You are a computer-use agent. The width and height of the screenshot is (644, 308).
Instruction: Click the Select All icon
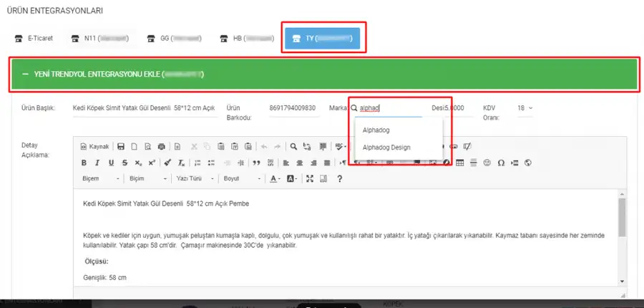point(323,146)
